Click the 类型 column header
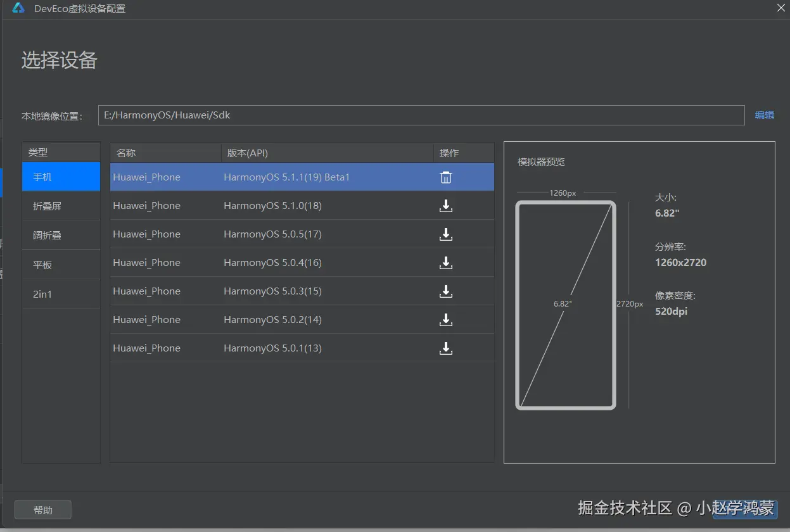The image size is (790, 532). (x=61, y=152)
